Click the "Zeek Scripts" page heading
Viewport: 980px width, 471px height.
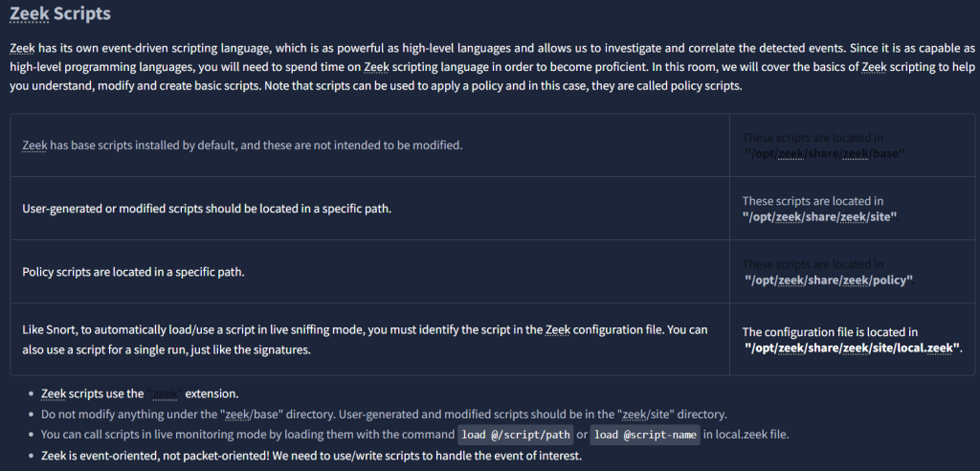[x=60, y=14]
